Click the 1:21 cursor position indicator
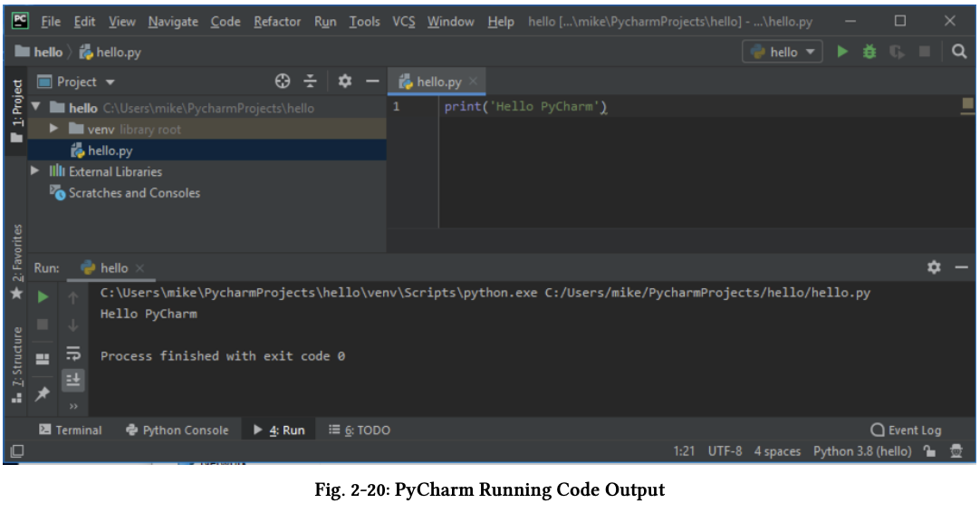Screen dimensions: 980x513 click(x=685, y=451)
